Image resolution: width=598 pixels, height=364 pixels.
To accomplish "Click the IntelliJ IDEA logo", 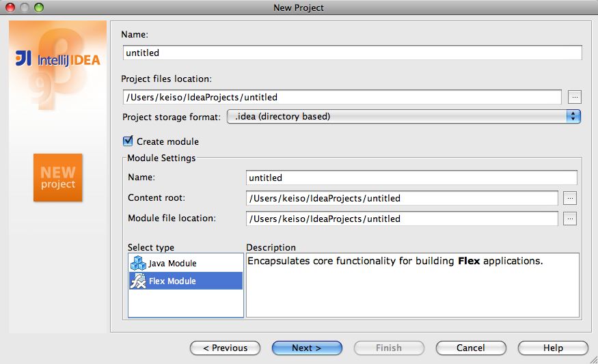I will click(x=58, y=59).
